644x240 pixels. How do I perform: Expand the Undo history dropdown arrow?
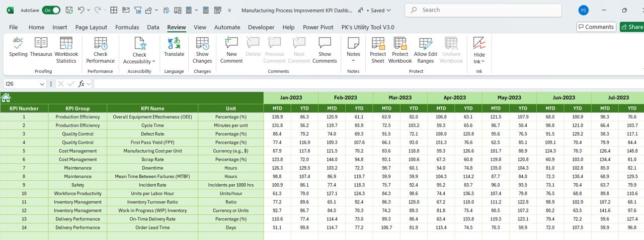tap(89, 10)
